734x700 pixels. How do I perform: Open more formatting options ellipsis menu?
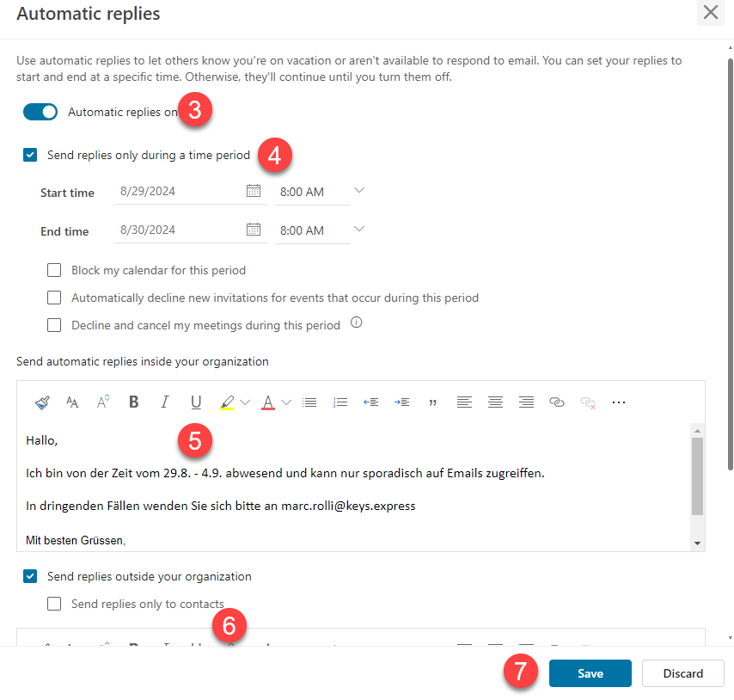click(619, 402)
